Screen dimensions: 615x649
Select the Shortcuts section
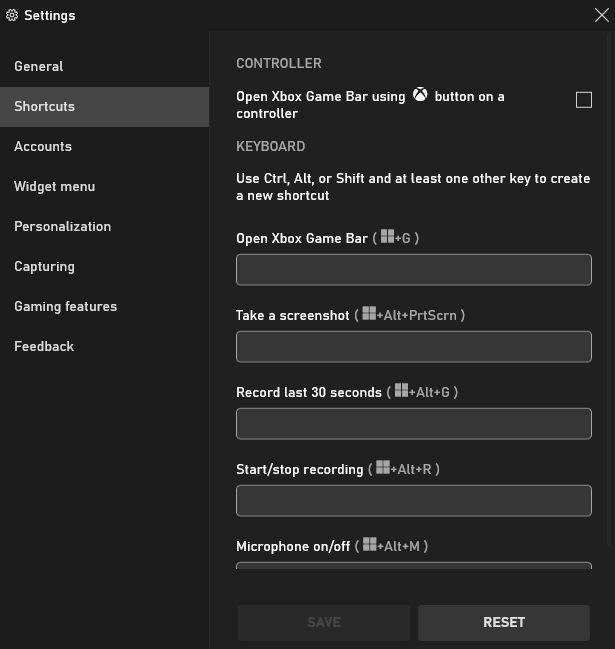(x=104, y=106)
